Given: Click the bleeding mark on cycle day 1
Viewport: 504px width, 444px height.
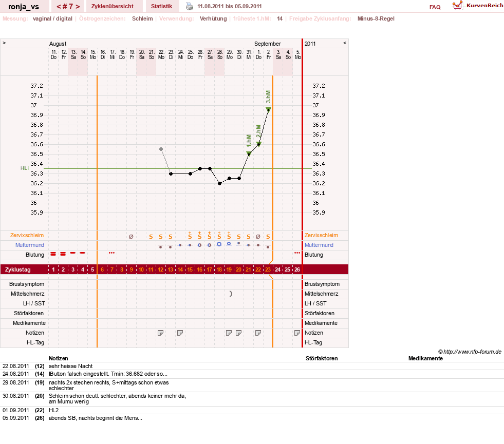Looking at the screenshot, I should pyautogui.click(x=53, y=254).
